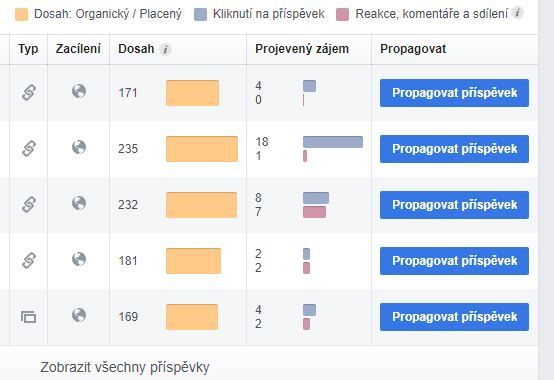Click the blue clicks bar showing 18

click(333, 142)
